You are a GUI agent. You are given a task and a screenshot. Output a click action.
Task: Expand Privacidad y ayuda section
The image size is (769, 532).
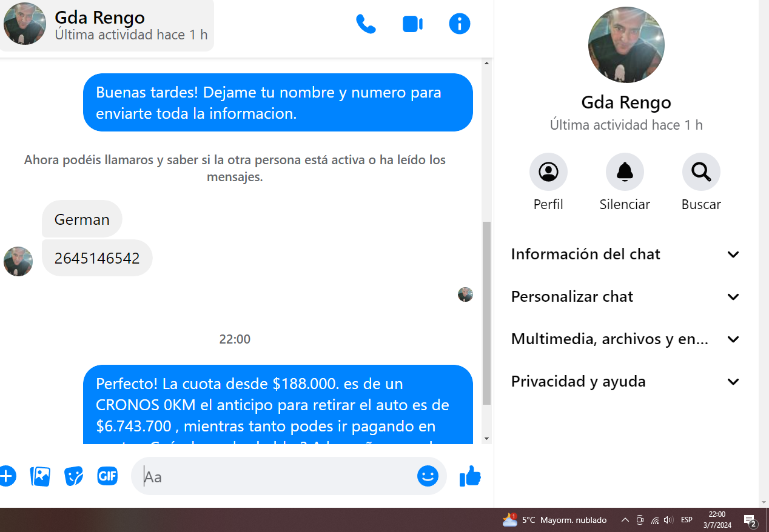point(625,381)
